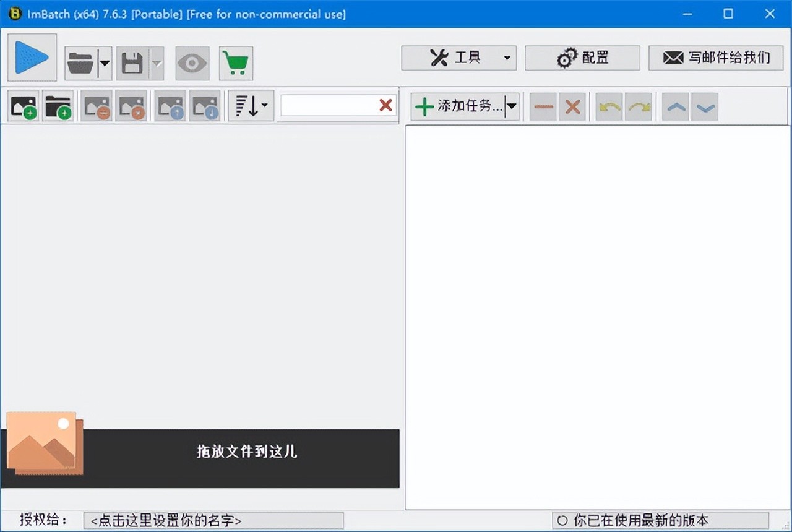Open a saved task list with the folder icon

(x=81, y=63)
